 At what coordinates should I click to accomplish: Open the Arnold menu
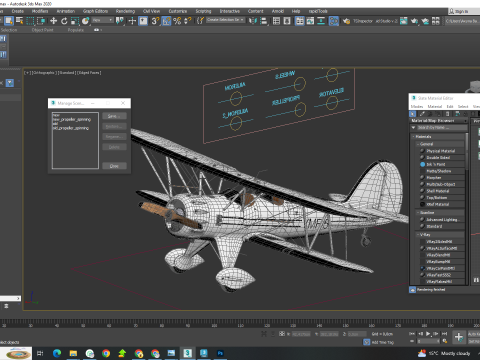(278, 11)
